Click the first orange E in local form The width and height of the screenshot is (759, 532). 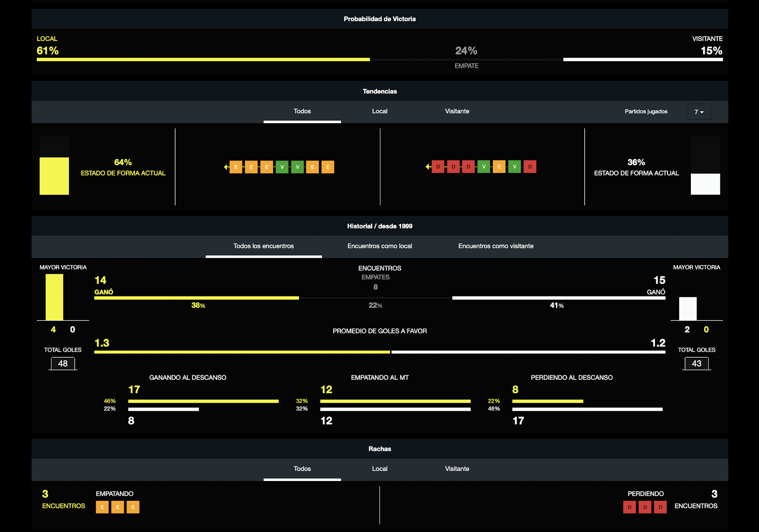coord(236,167)
